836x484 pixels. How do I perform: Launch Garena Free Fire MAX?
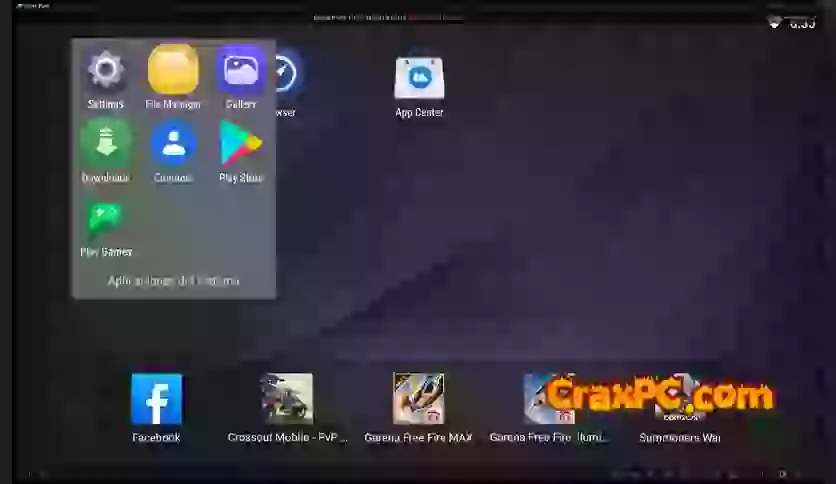tap(418, 399)
